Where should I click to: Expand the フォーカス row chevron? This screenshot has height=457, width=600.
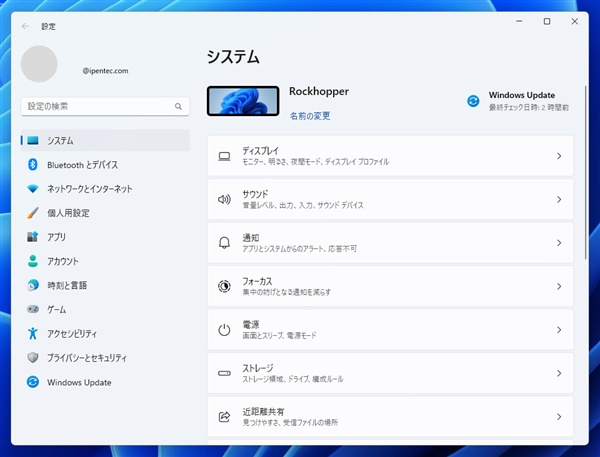[559, 286]
